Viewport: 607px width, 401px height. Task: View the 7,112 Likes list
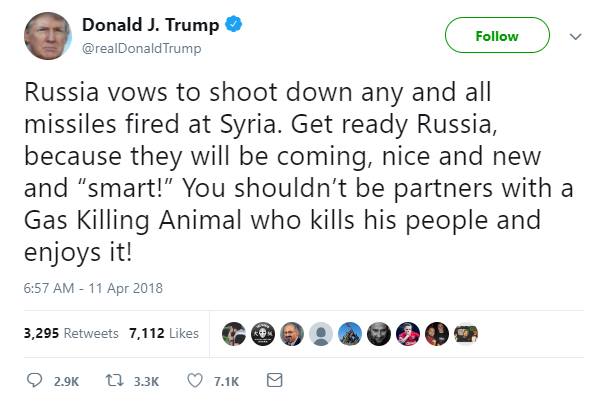pos(164,333)
